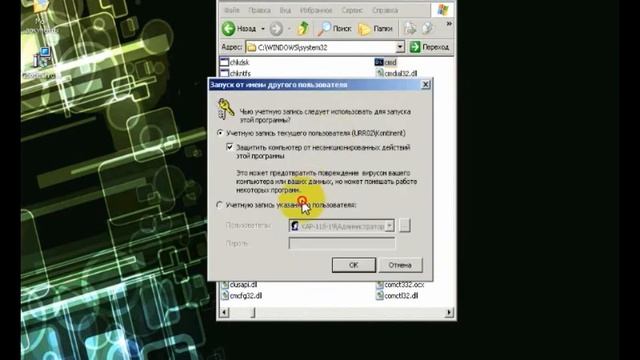640x360 pixels.
Task: Open the Пользователь user dropdown arrow
Action: [390, 226]
